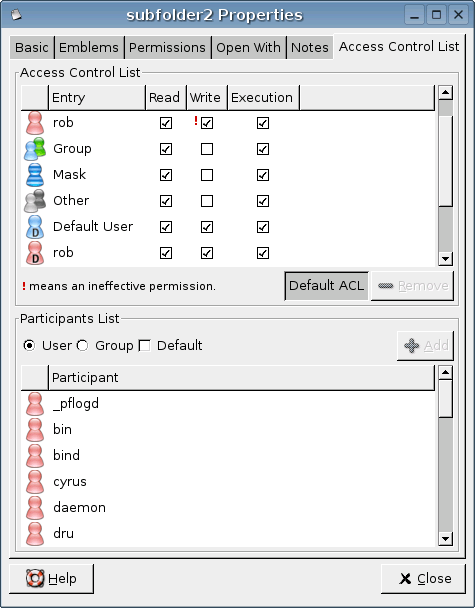Enable the Default checkbox for participants
This screenshot has height=608, width=475.
click(145, 345)
